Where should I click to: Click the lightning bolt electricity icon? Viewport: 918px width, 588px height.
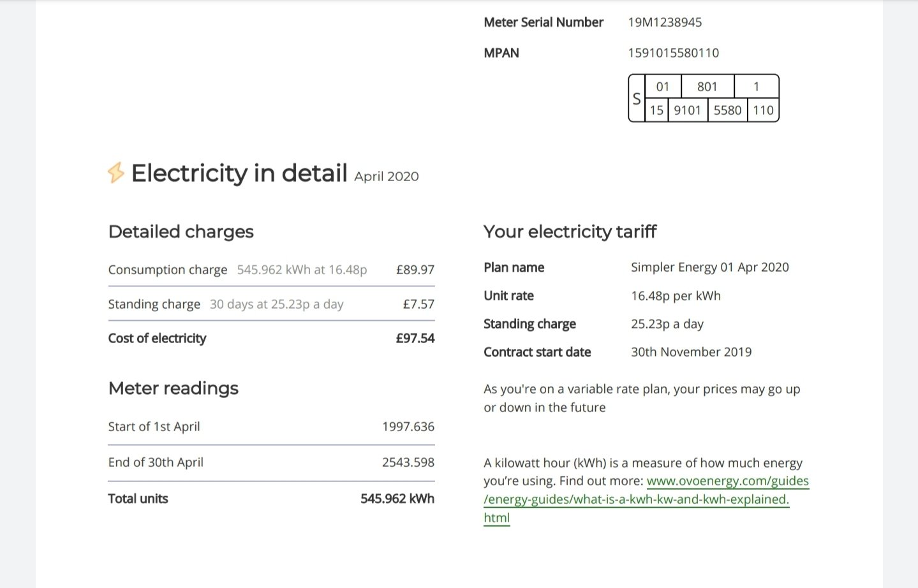[115, 173]
